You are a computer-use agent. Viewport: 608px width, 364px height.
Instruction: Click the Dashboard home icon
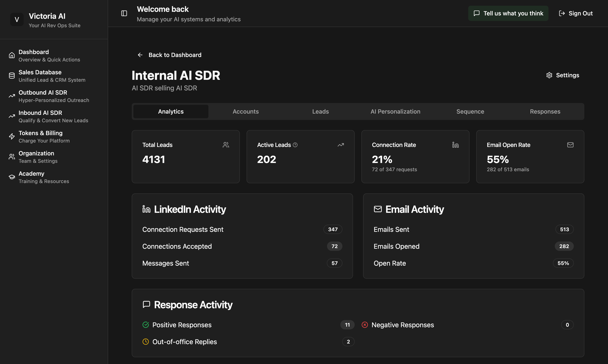click(x=12, y=56)
